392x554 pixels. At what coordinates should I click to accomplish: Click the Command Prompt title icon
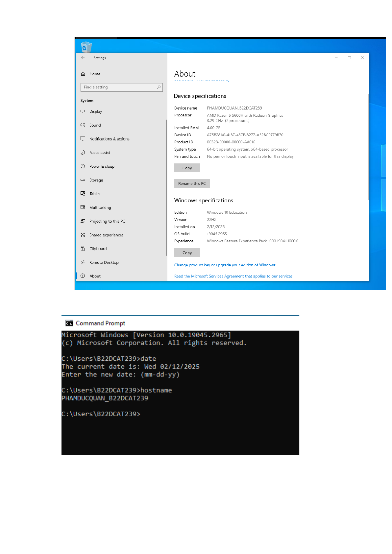point(69,323)
